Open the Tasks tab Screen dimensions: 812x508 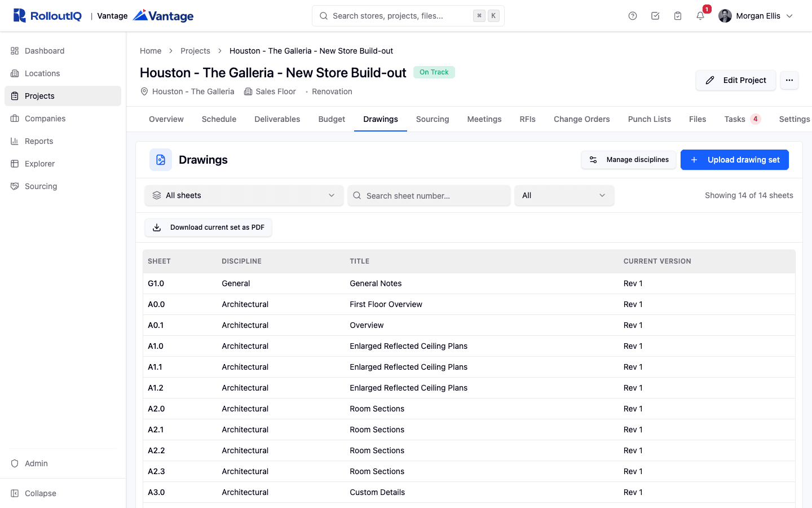click(x=743, y=119)
